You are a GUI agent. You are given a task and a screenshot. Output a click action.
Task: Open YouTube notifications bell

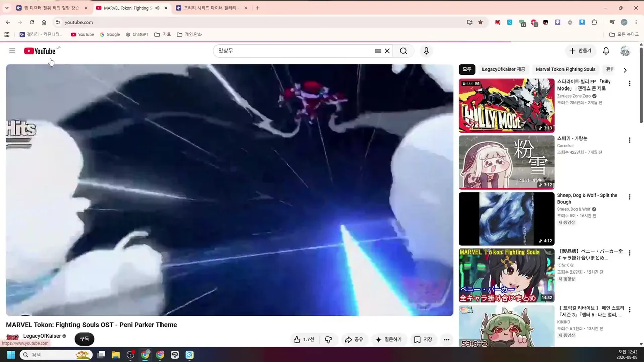pyautogui.click(x=606, y=51)
